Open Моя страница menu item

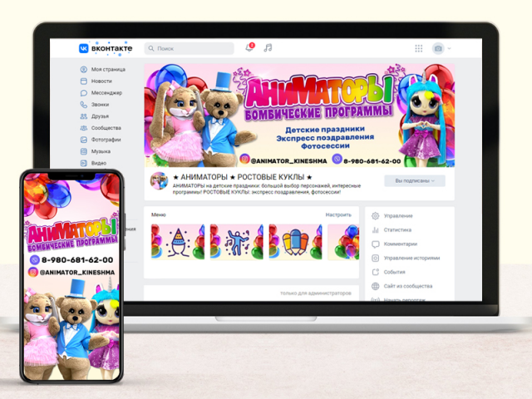click(x=108, y=69)
